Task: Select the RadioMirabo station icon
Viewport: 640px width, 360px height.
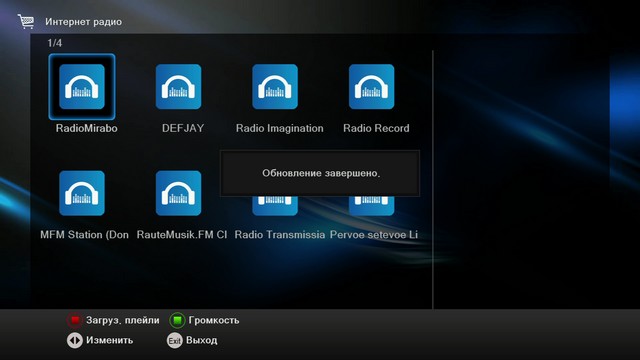Action: point(82,87)
